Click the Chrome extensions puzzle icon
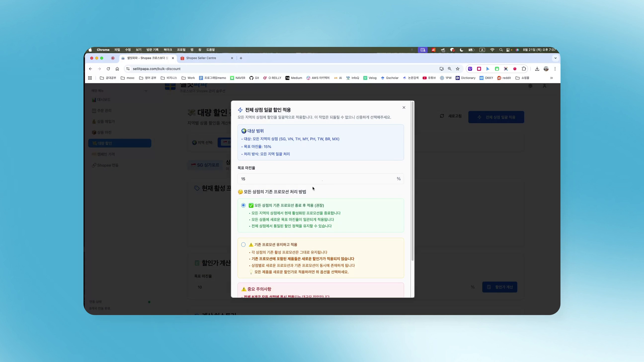The image size is (644, 362). click(524, 69)
